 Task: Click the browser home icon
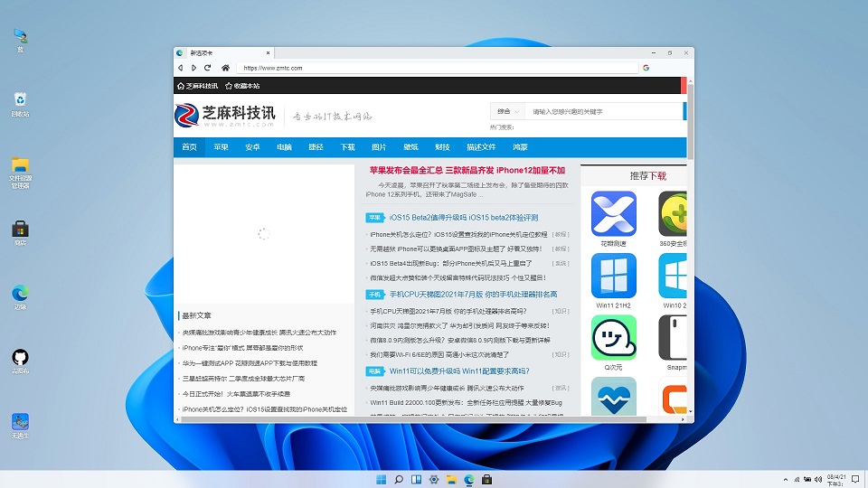[225, 68]
